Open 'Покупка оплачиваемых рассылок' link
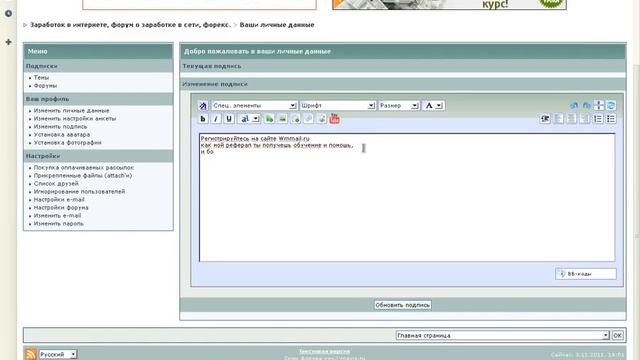The width and height of the screenshot is (640, 360). (84, 168)
